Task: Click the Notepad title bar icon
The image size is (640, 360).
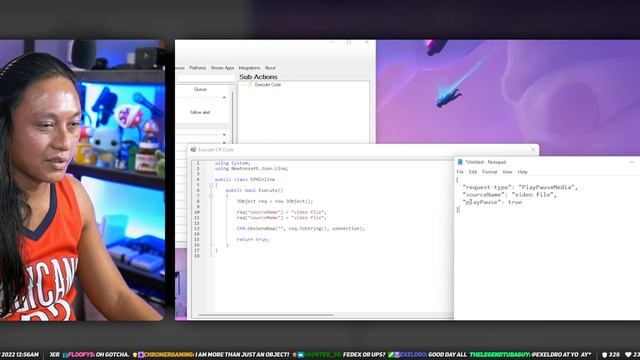Action: tap(460, 162)
